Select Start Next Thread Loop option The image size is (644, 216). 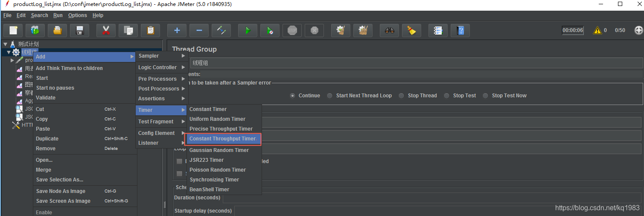point(329,96)
